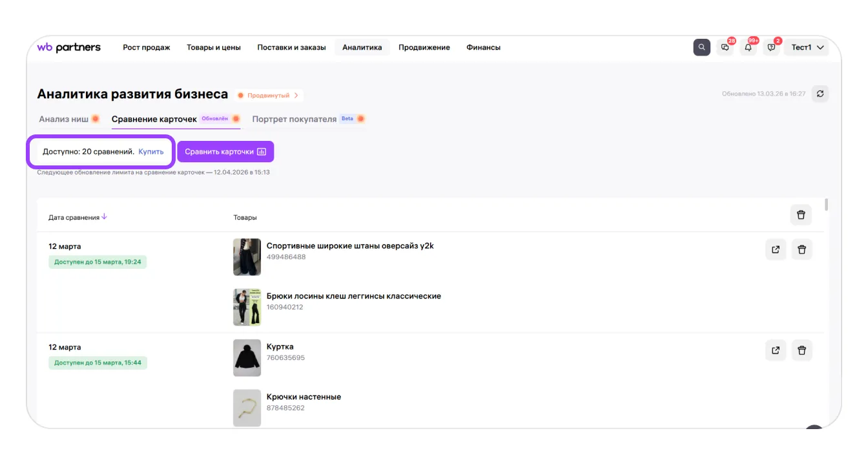Expand the Продвинутый plan chevron
Screen dimensions: 868x464
[296, 96]
